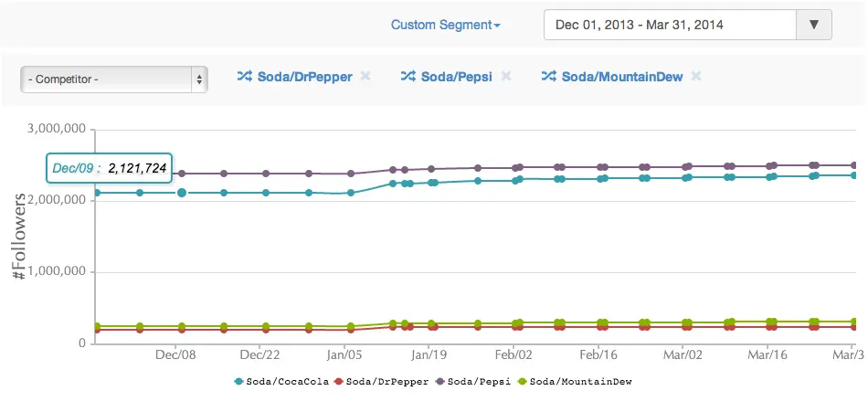Open the Custom Segment dropdown
868x401 pixels.
[x=445, y=25]
